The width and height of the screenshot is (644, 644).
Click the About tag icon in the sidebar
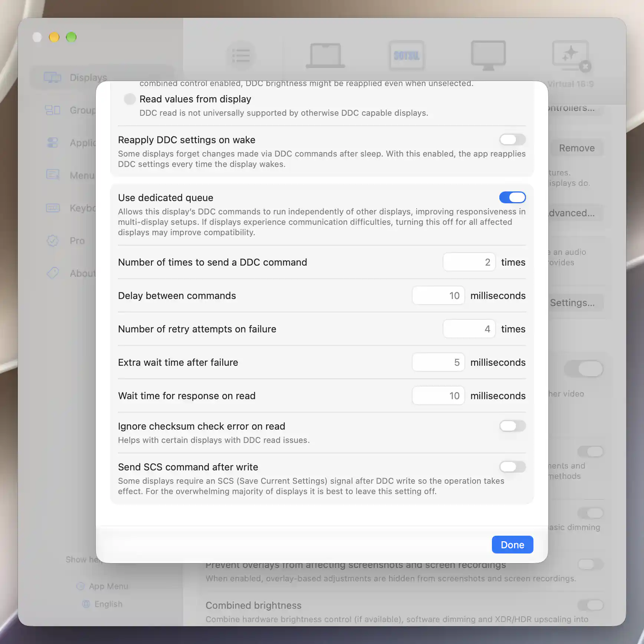click(52, 273)
